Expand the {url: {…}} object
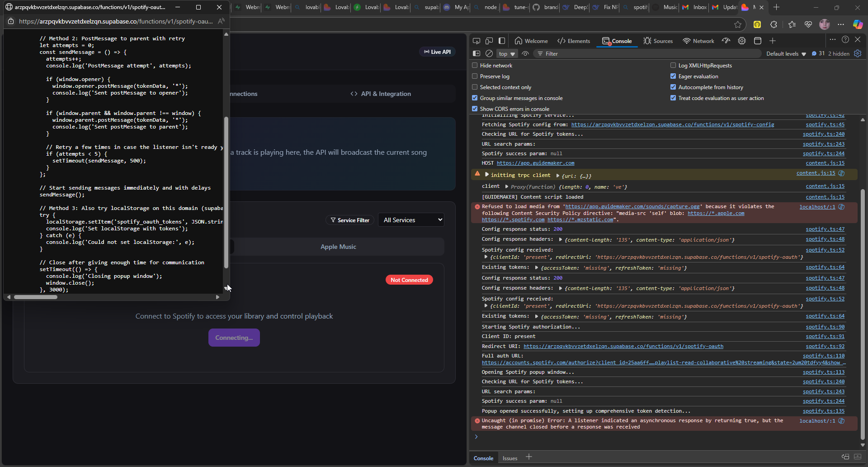868x467 pixels. 558,176
